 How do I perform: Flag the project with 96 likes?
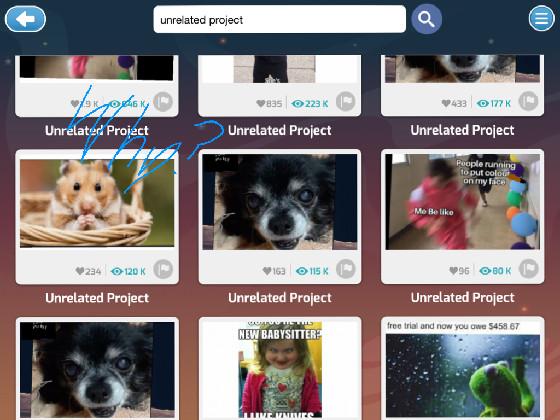pos(529,269)
